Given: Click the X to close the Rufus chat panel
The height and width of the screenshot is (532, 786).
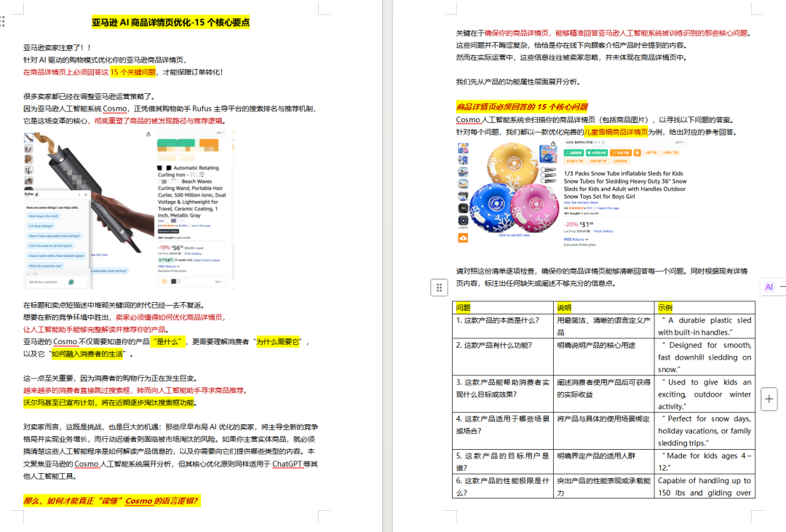Looking at the screenshot, I should pos(86,194).
